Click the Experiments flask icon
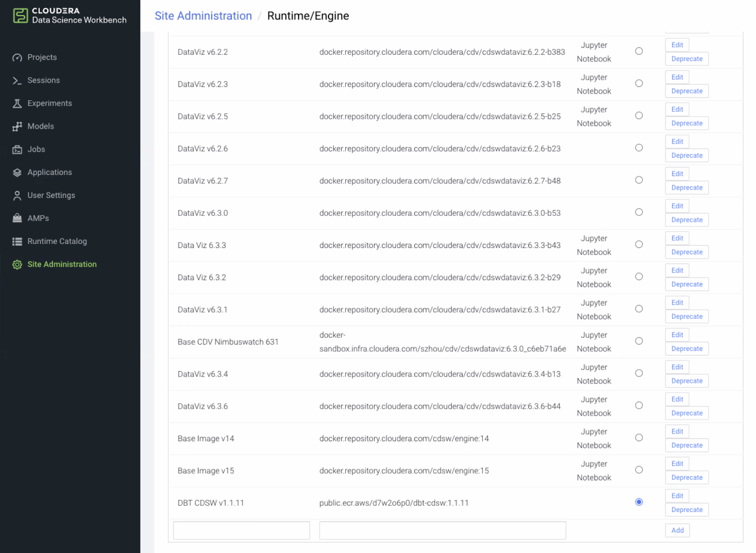The image size is (756, 553). click(17, 103)
